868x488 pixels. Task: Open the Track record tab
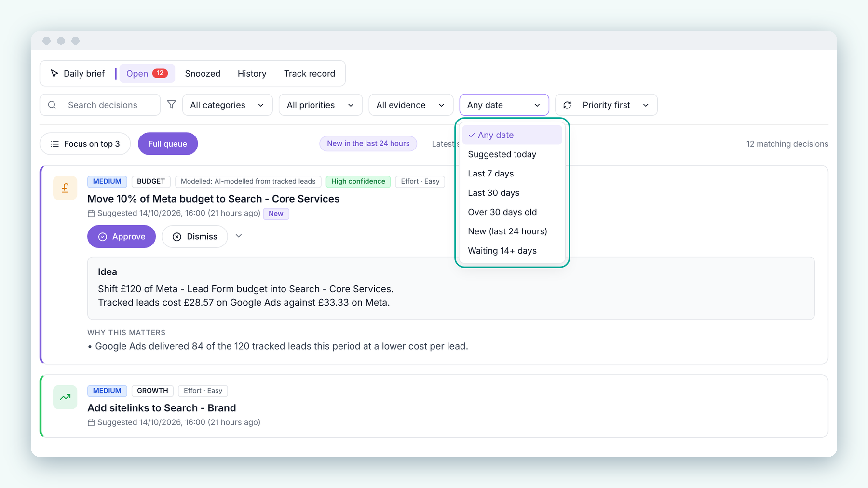click(x=310, y=73)
